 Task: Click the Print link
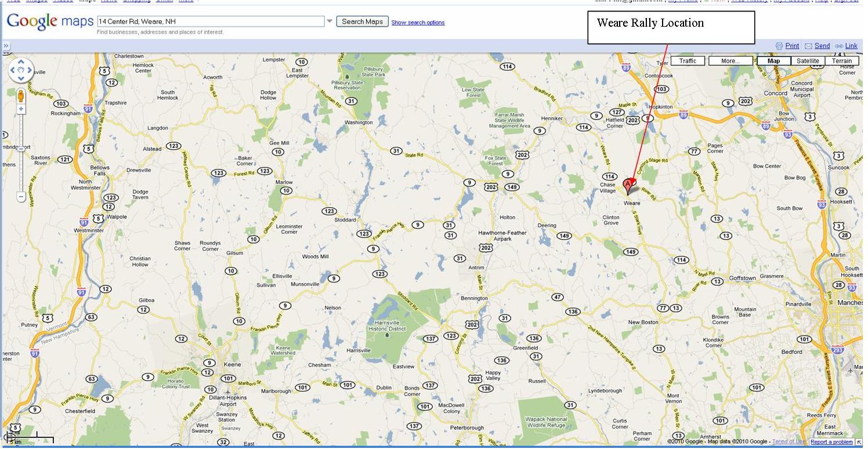(792, 46)
